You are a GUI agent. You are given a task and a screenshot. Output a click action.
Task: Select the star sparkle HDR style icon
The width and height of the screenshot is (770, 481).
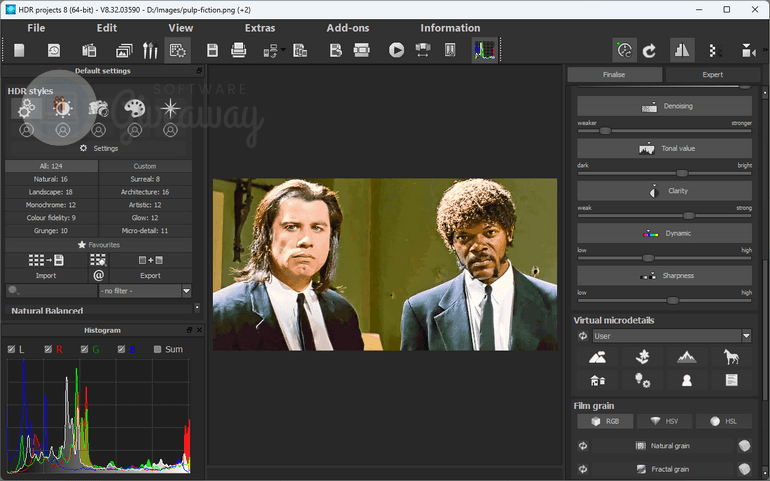coord(171,108)
